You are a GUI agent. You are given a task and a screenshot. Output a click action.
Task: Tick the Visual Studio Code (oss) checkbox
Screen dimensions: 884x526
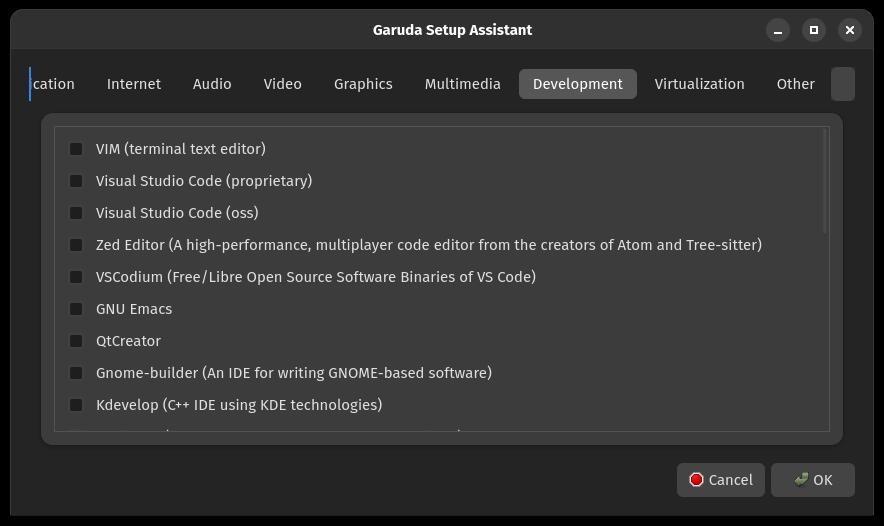coord(76,213)
